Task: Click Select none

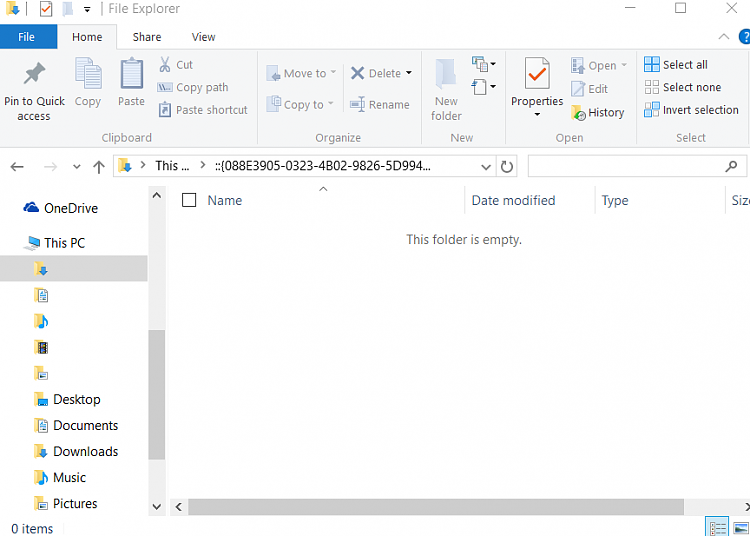Action: [x=683, y=87]
